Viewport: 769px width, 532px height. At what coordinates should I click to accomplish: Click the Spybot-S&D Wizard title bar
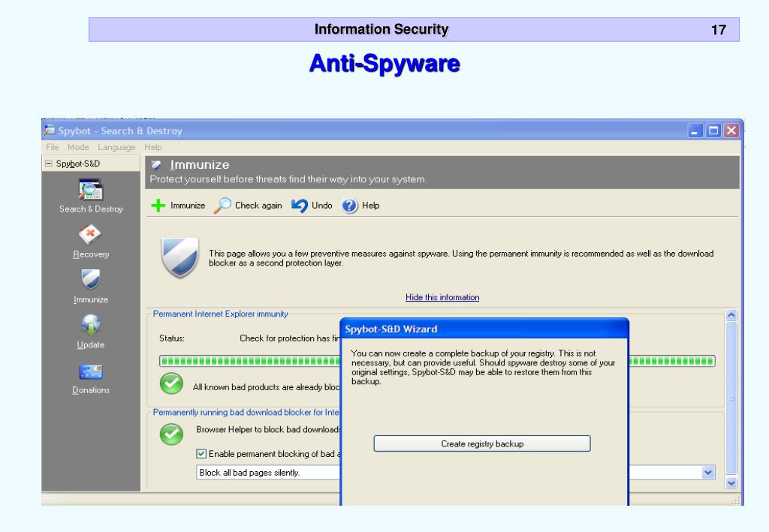(x=484, y=329)
